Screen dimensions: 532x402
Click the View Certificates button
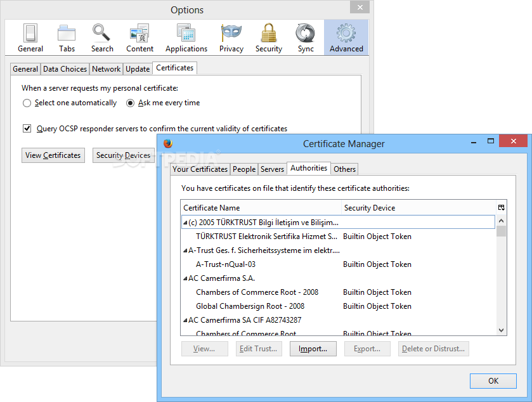point(53,155)
